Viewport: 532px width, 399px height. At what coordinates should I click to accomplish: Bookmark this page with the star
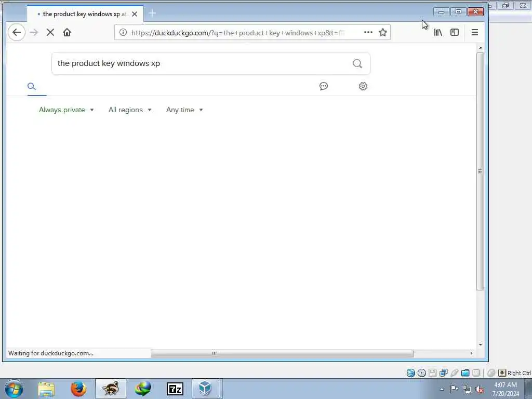point(383,32)
